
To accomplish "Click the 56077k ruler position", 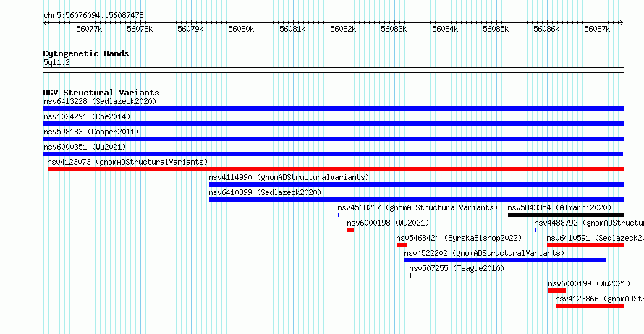I will click(x=89, y=29).
